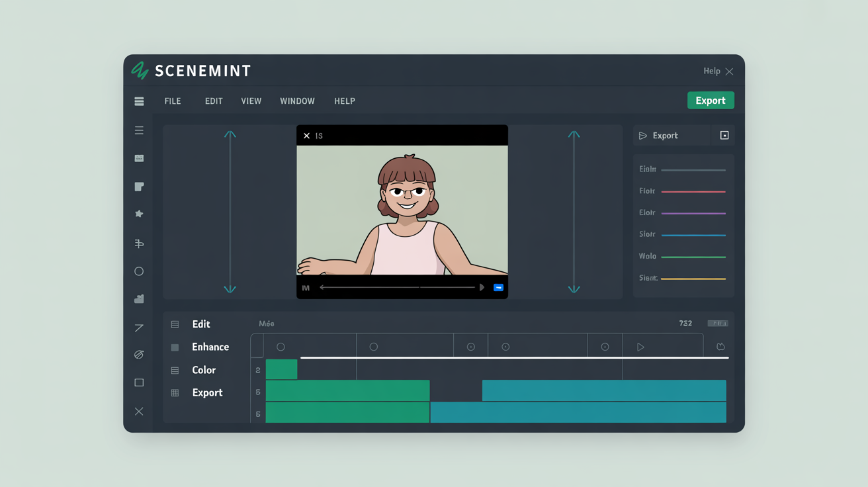Click Help link in the title bar
The width and height of the screenshot is (868, 487).
pyautogui.click(x=712, y=71)
